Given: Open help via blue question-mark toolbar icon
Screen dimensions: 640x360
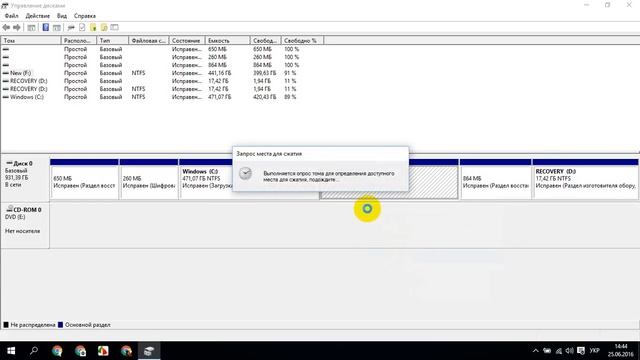Looking at the screenshot, I should (46, 27).
